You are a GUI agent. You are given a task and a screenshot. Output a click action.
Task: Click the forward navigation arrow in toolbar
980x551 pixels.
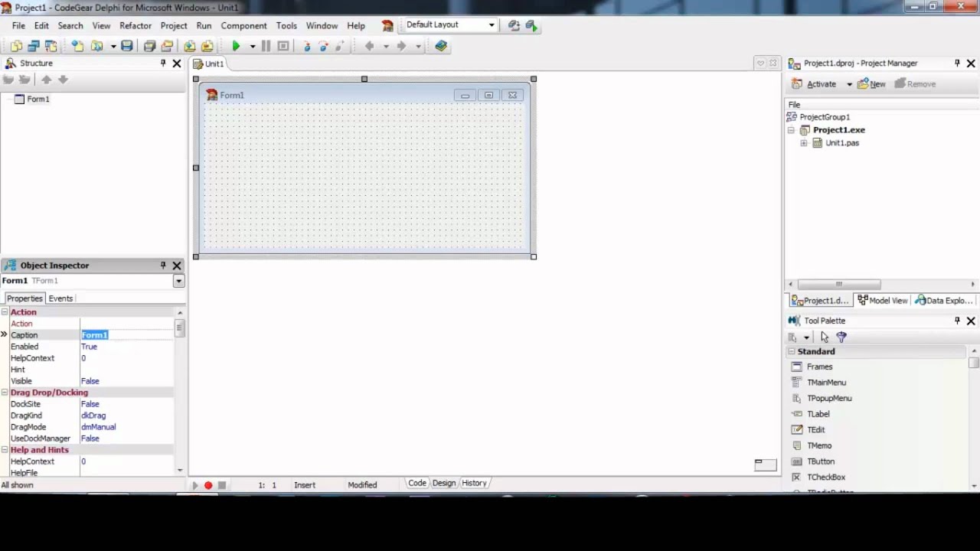tap(401, 46)
